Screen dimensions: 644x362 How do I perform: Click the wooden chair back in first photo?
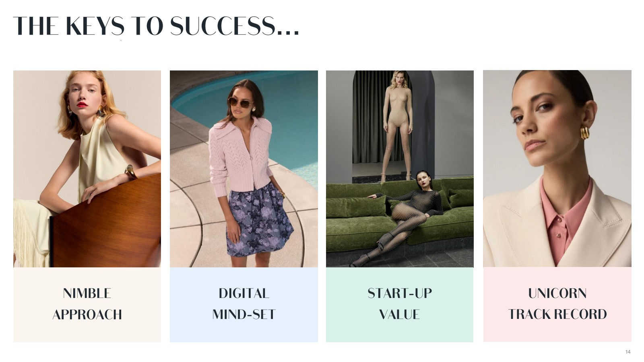coord(105,225)
